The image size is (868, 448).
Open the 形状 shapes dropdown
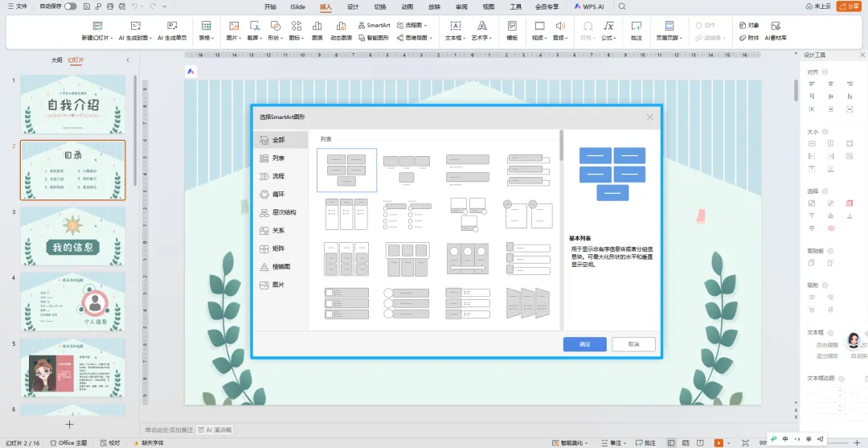click(x=275, y=38)
